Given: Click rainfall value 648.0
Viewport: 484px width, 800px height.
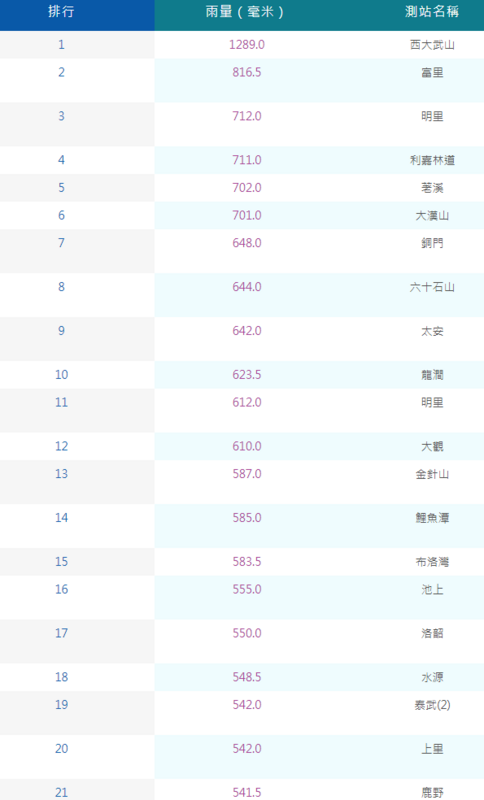Looking at the screenshot, I should click(x=247, y=243).
